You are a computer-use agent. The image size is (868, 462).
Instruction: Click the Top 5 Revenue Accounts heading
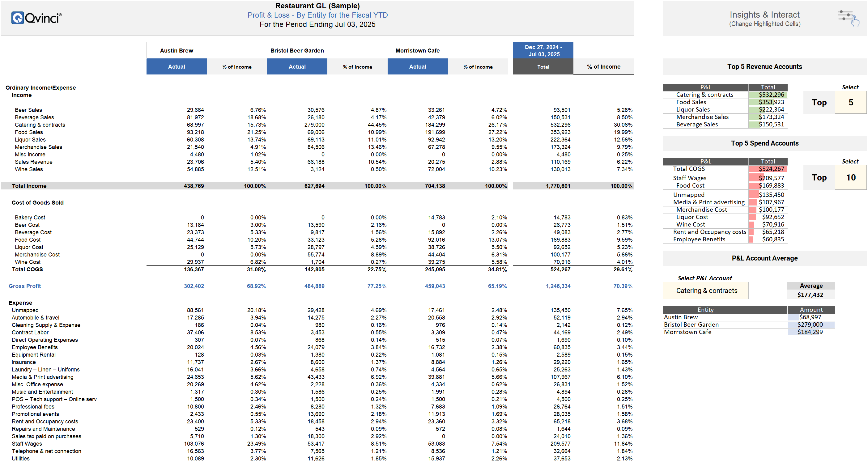pos(764,67)
